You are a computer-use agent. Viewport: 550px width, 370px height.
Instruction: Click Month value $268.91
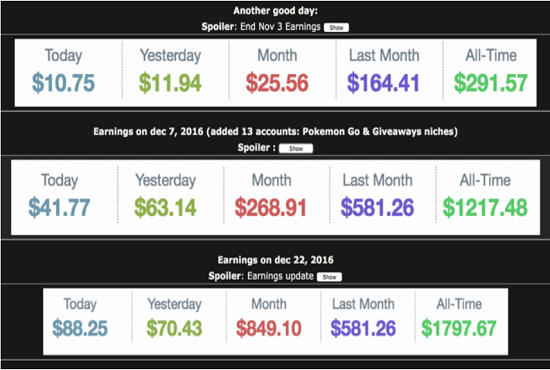271,207
